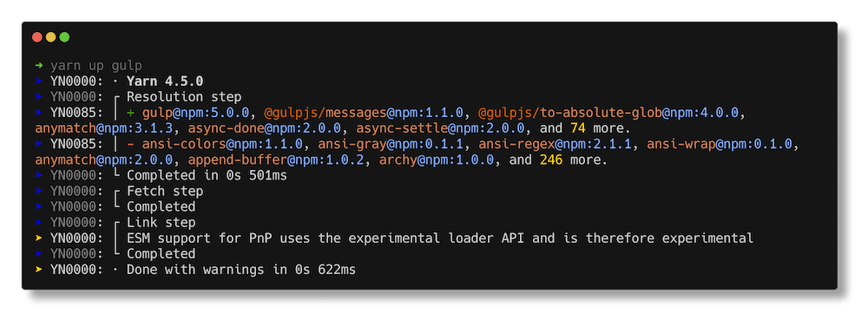The width and height of the screenshot is (868, 320).
Task: Click the @gulpjs/messages@npm:1.1.0 package
Action: tap(363, 113)
